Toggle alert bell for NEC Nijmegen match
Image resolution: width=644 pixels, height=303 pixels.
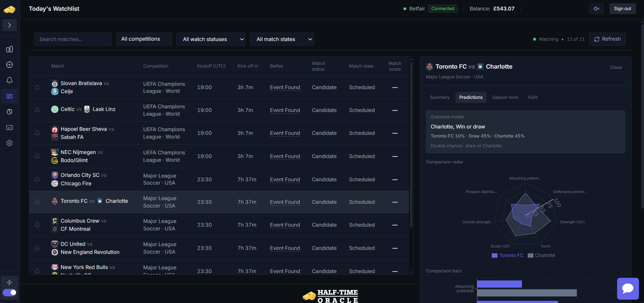pyautogui.click(x=37, y=156)
